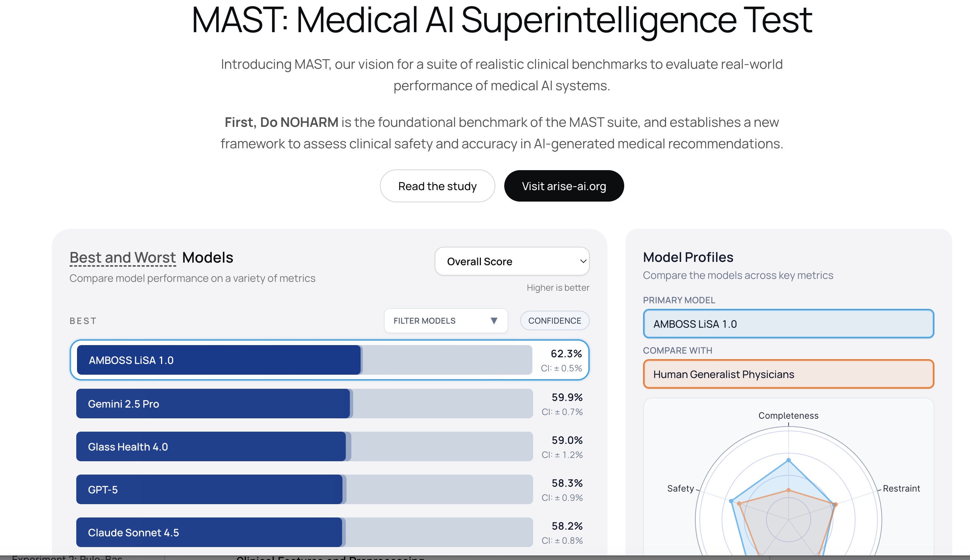Viewport: 970px width, 560px height.
Task: Expand the Overall Score metric dropdown
Action: (512, 262)
